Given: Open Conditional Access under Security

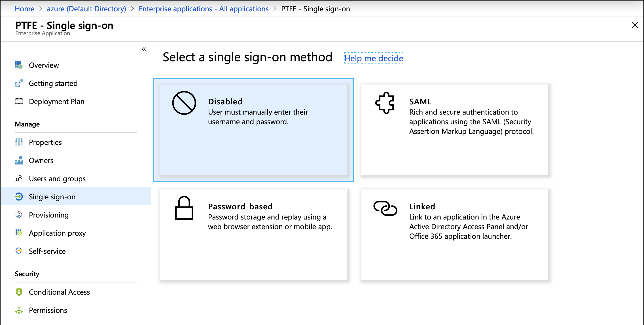Looking at the screenshot, I should pos(76,292).
